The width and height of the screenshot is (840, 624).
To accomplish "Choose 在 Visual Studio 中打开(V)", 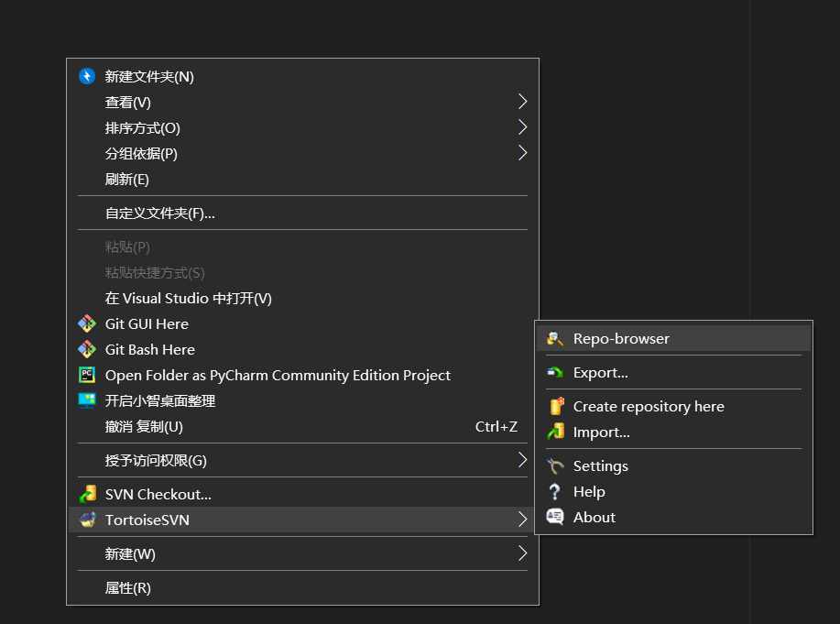I will click(x=189, y=298).
